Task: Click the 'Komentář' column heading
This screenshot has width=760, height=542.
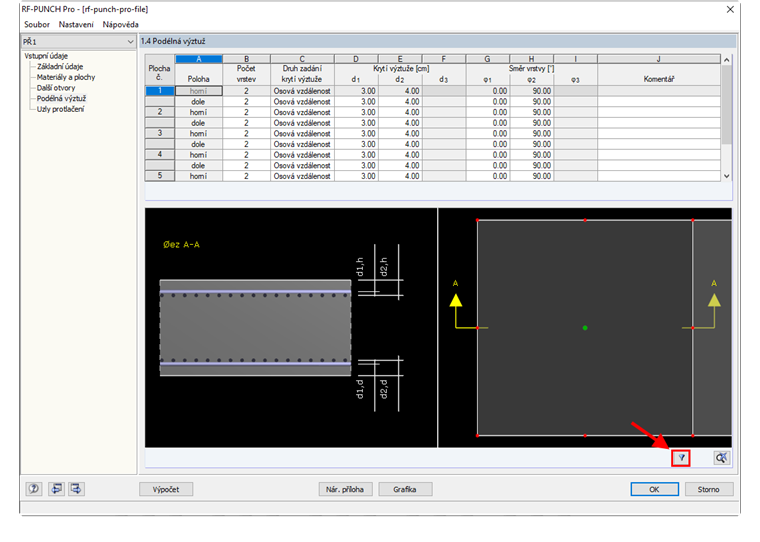Action: pos(659,79)
